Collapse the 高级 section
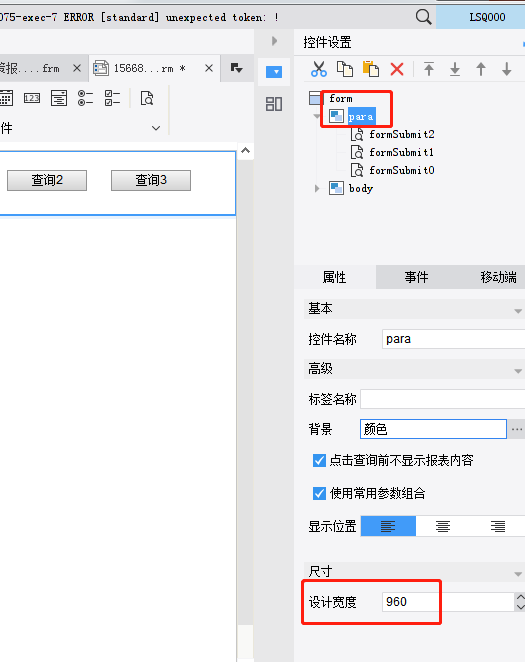Image resolution: width=525 pixels, height=662 pixels. tap(518, 371)
